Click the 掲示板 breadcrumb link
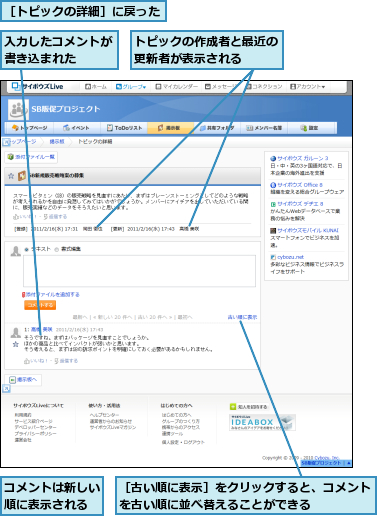377x516 pixels. [x=57, y=142]
